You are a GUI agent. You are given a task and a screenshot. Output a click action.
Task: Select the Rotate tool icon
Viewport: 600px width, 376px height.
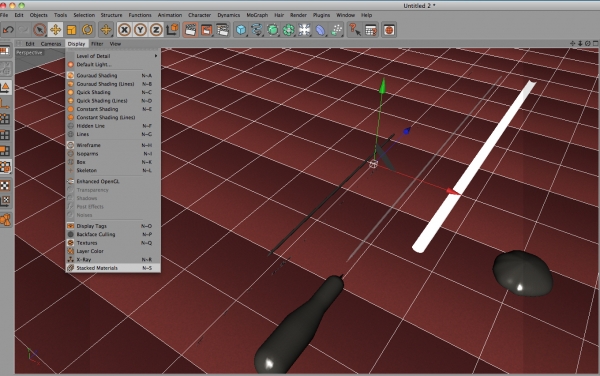coord(87,29)
